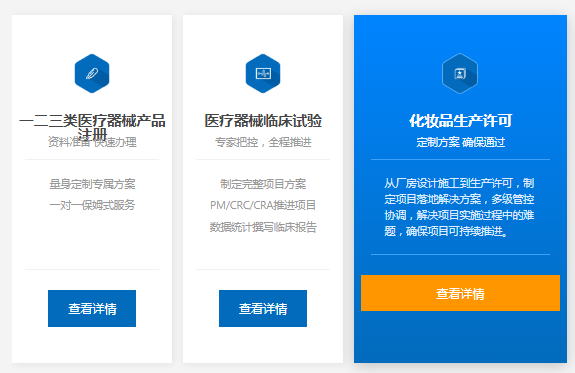Select the 医疗器械临床试验 heading

[x=263, y=121]
